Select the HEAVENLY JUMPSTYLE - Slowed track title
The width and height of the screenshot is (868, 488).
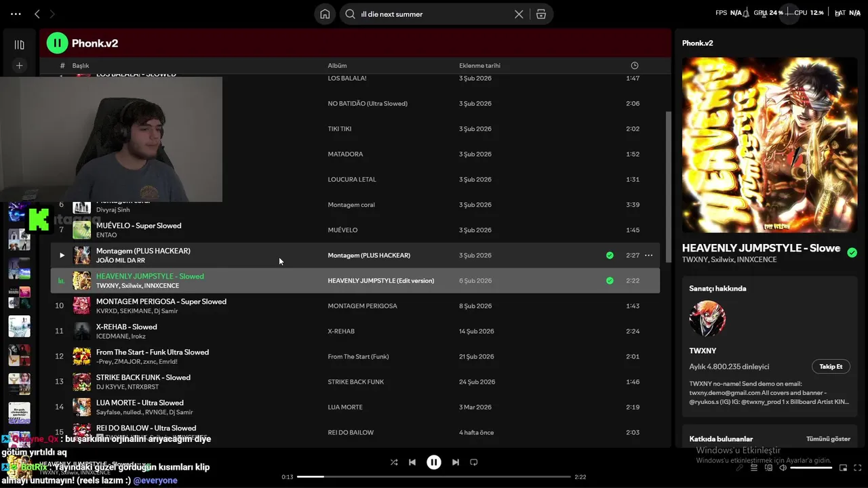tap(150, 277)
